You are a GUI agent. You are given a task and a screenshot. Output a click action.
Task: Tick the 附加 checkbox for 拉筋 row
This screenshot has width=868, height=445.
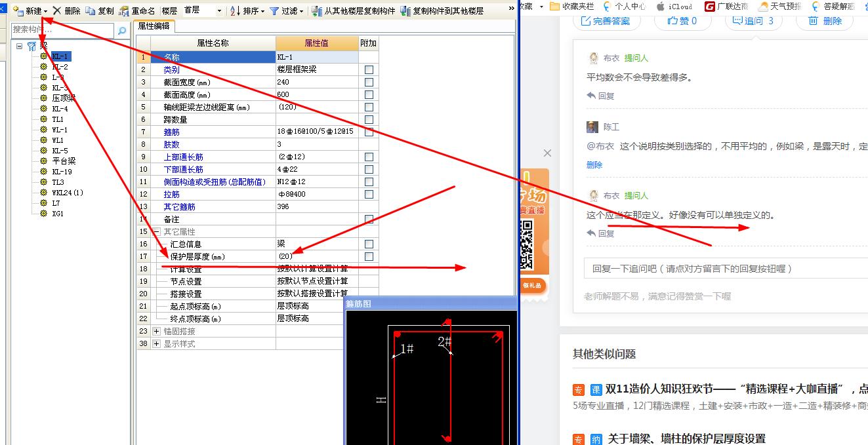[x=369, y=194]
